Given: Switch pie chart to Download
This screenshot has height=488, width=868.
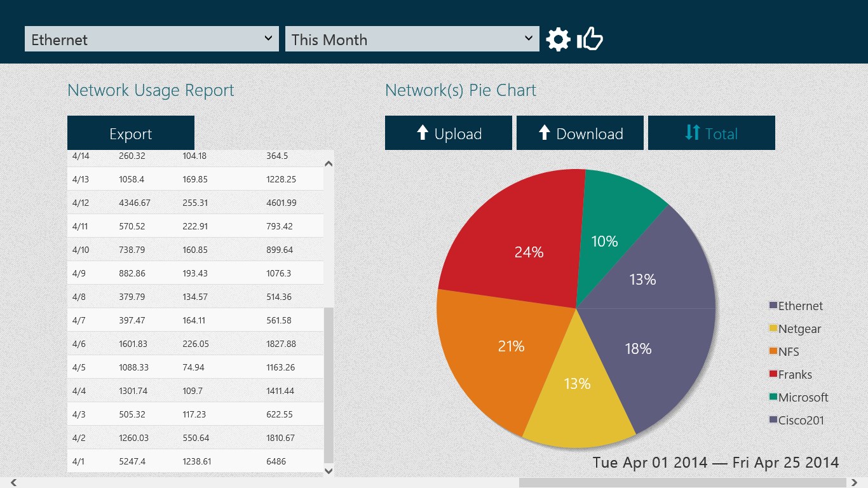Looking at the screenshot, I should (x=580, y=133).
